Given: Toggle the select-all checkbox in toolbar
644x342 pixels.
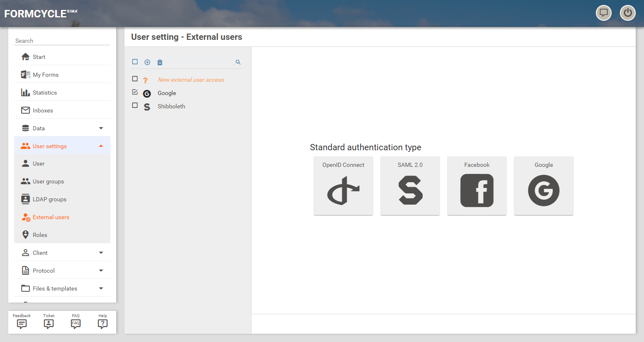Looking at the screenshot, I should (x=135, y=62).
